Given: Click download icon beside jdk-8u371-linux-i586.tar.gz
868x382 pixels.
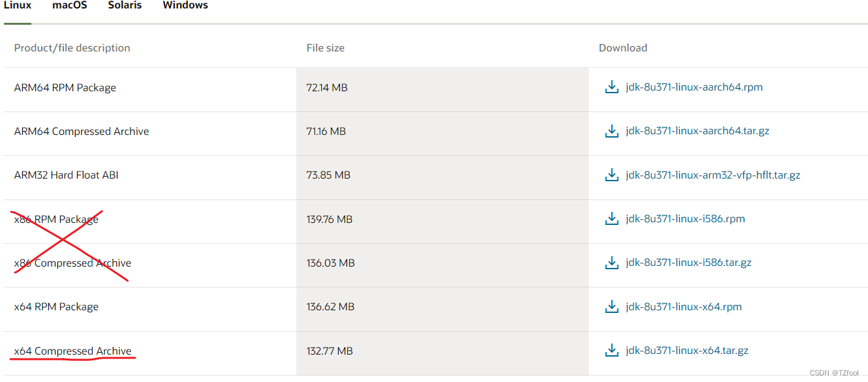Looking at the screenshot, I should click(612, 263).
